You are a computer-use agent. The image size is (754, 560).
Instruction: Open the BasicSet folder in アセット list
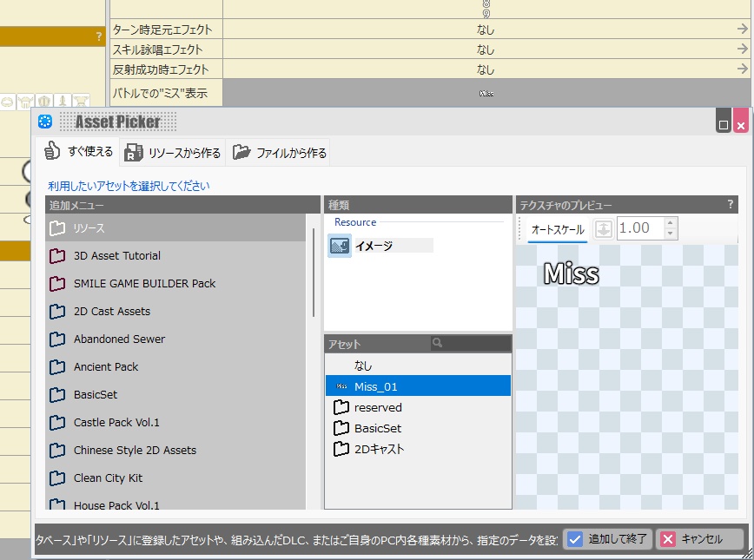click(x=418, y=428)
